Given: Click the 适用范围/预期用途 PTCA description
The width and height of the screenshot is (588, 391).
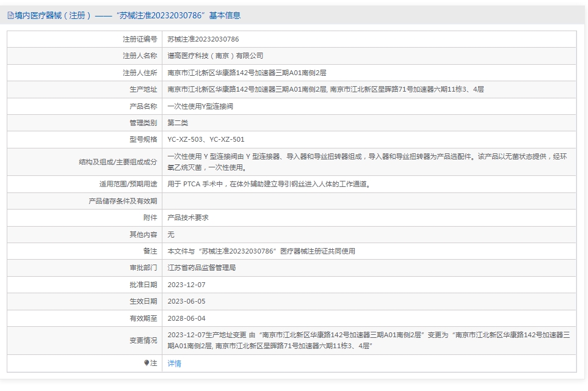Looking at the screenshot, I should tap(269, 185).
